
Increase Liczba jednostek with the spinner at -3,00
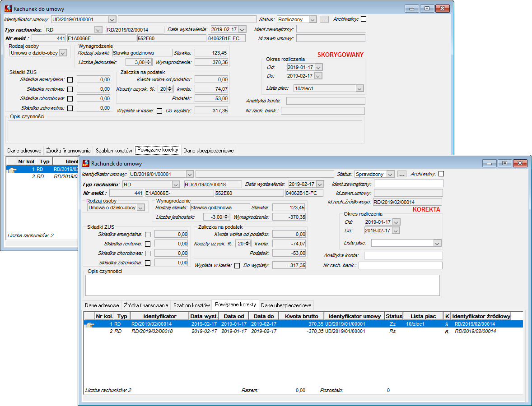tap(226, 216)
